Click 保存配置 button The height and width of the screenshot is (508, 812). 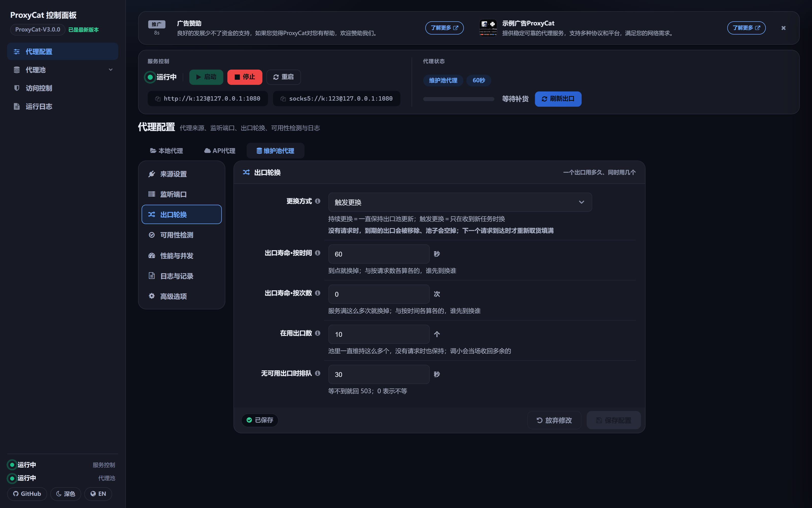point(613,420)
